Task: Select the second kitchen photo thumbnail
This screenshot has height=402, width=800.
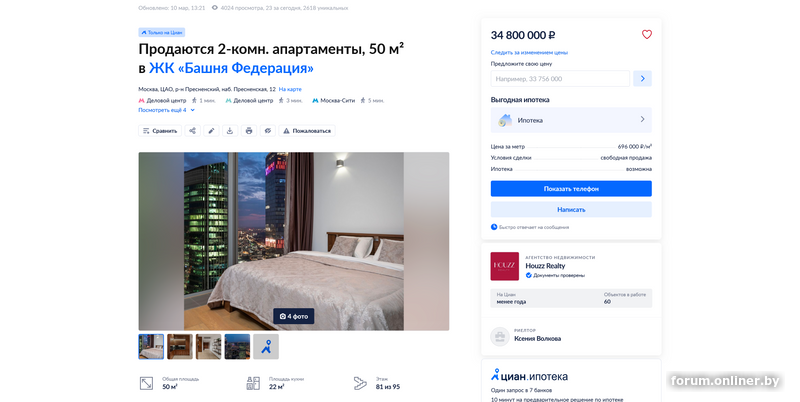Action: pyautogui.click(x=180, y=347)
